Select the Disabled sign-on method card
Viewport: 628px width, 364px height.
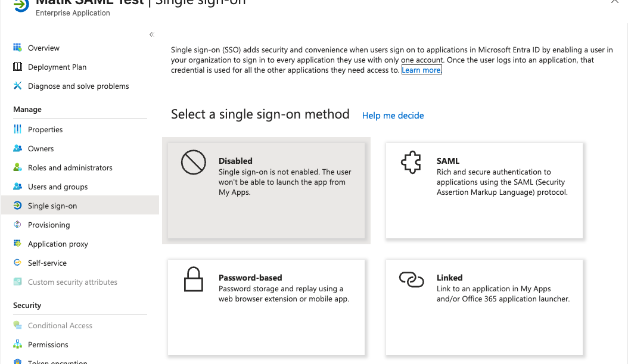pyautogui.click(x=266, y=191)
